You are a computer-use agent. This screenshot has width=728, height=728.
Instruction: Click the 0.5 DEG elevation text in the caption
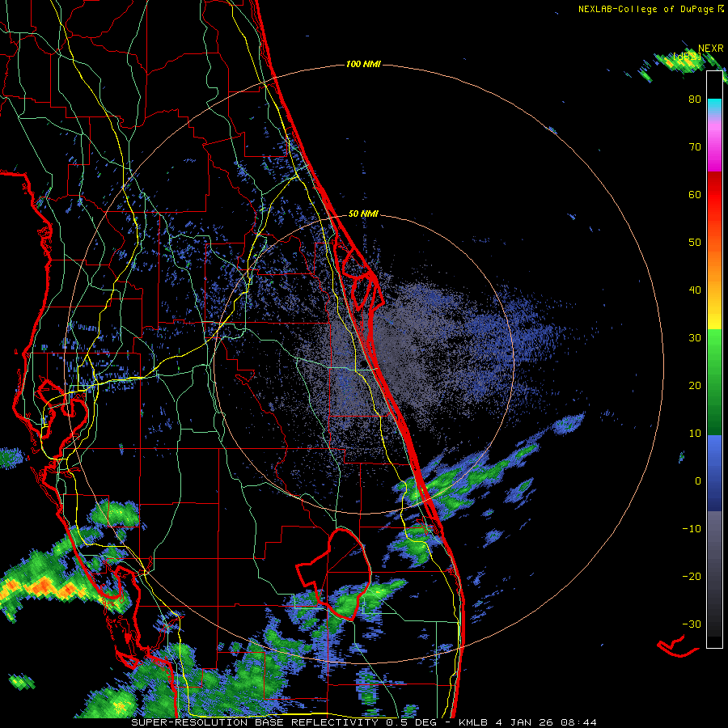(x=412, y=722)
